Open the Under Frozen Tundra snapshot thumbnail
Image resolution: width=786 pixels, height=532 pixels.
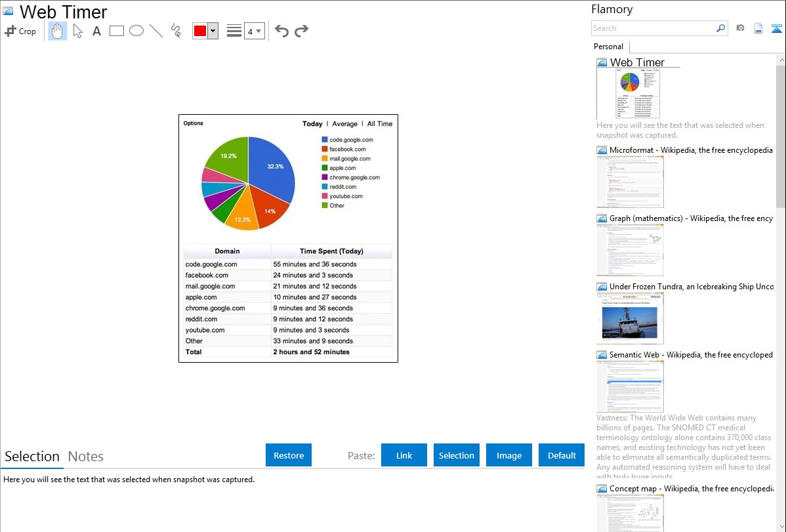click(630, 318)
